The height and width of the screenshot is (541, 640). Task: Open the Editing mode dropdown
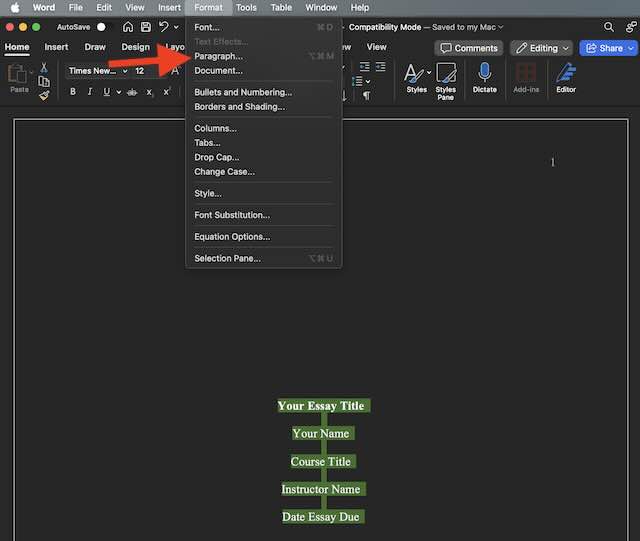coord(542,48)
